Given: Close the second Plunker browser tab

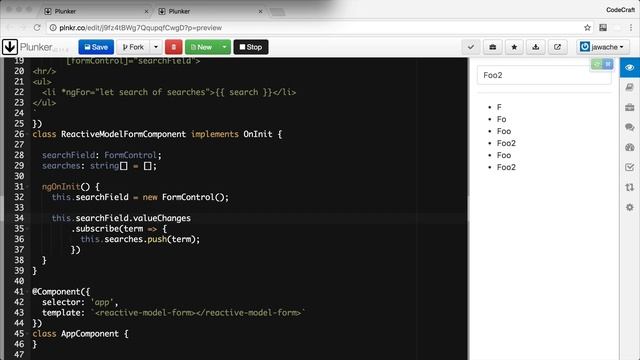Looking at the screenshot, I should pos(260,11).
